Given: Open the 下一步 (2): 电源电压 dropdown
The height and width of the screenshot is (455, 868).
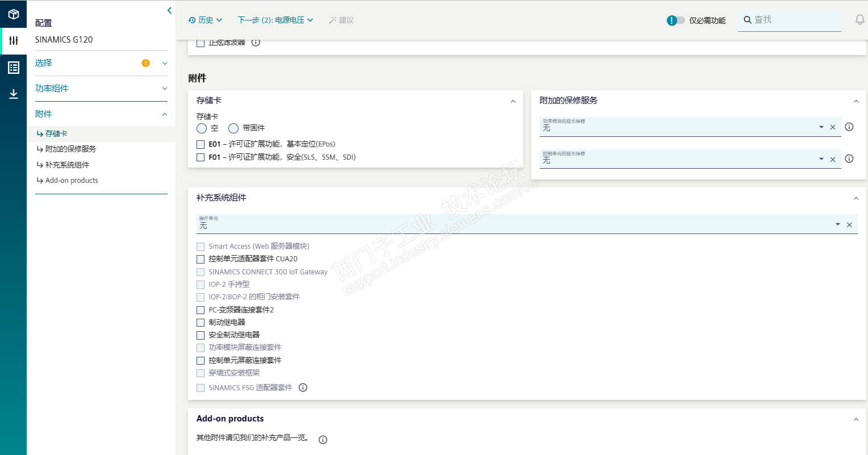Looking at the screenshot, I should (x=276, y=20).
